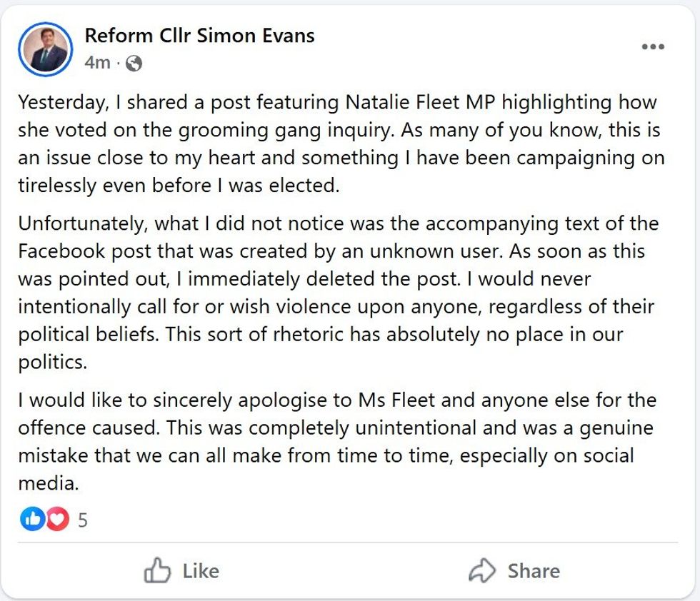Click the paragraph starting with Unfortunately
700x601 pixels.
point(336,293)
